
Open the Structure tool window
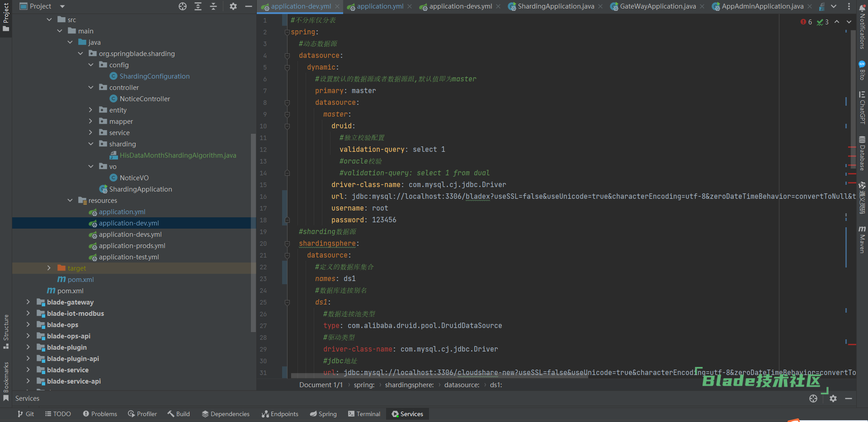pos(6,332)
